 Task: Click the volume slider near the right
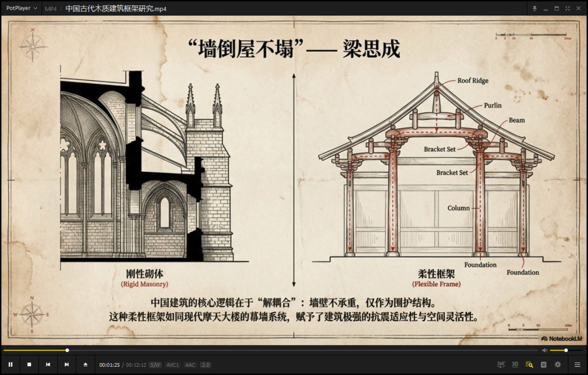pyautogui.click(x=565, y=349)
